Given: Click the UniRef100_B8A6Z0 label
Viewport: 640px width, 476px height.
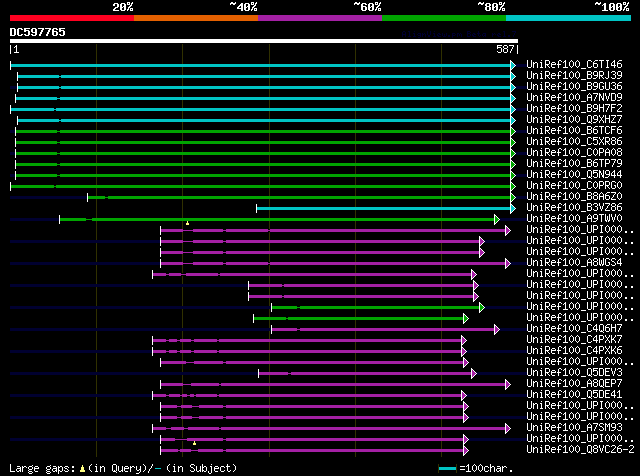Looking at the screenshot, I should pyautogui.click(x=574, y=197).
